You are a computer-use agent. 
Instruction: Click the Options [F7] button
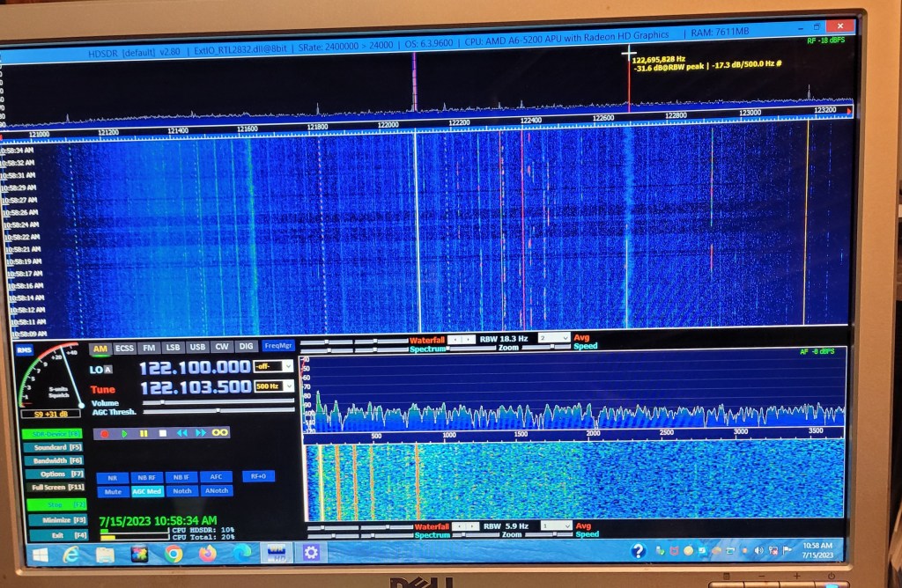click(52, 474)
